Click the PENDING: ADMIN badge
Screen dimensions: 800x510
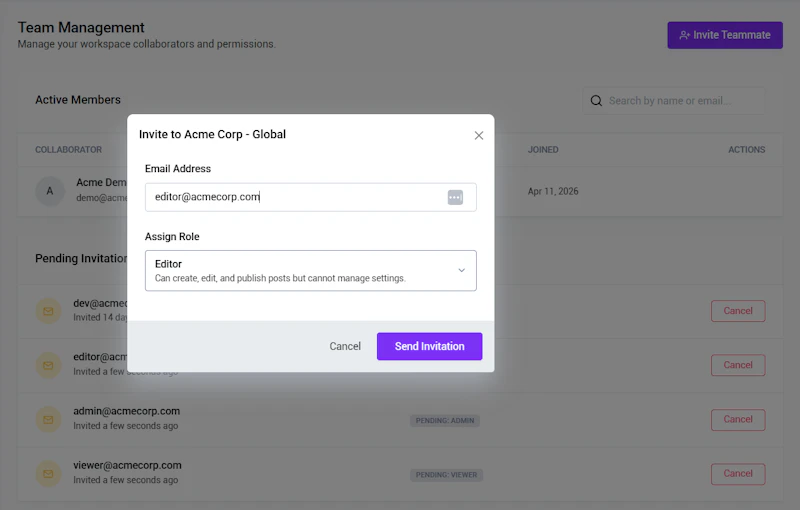pyautogui.click(x=445, y=421)
